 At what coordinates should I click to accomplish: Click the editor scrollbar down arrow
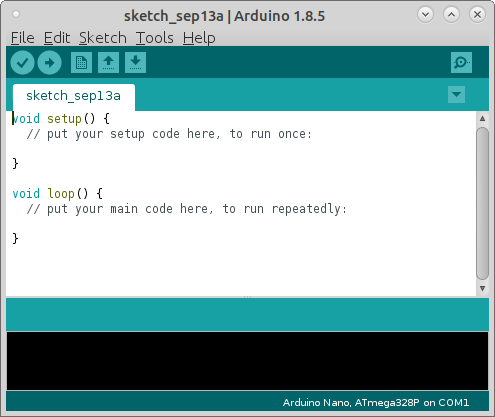[x=482, y=289]
